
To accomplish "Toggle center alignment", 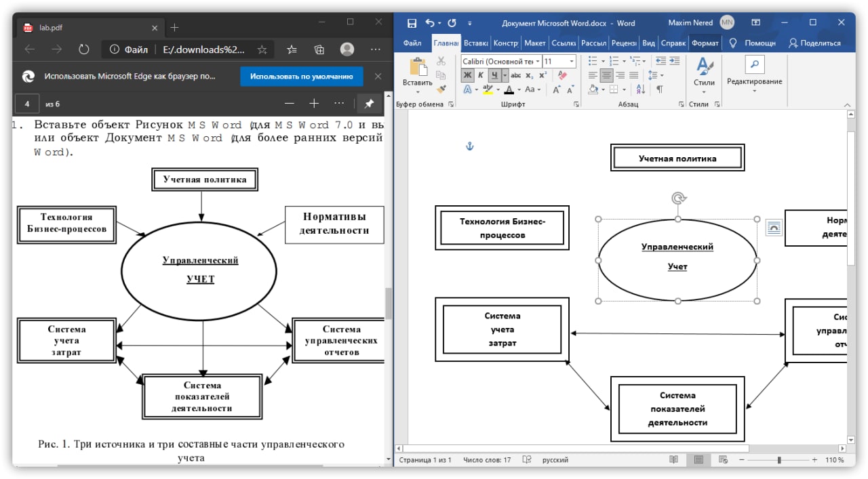I will tap(607, 75).
